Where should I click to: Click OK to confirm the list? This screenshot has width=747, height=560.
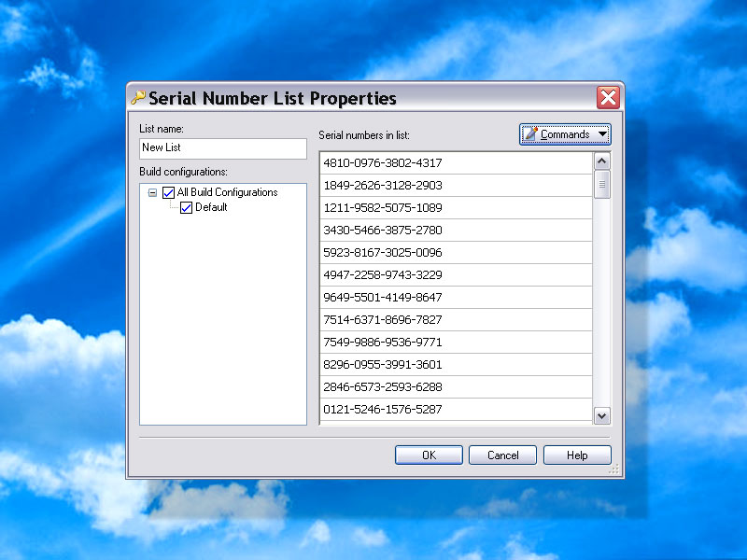coord(429,455)
